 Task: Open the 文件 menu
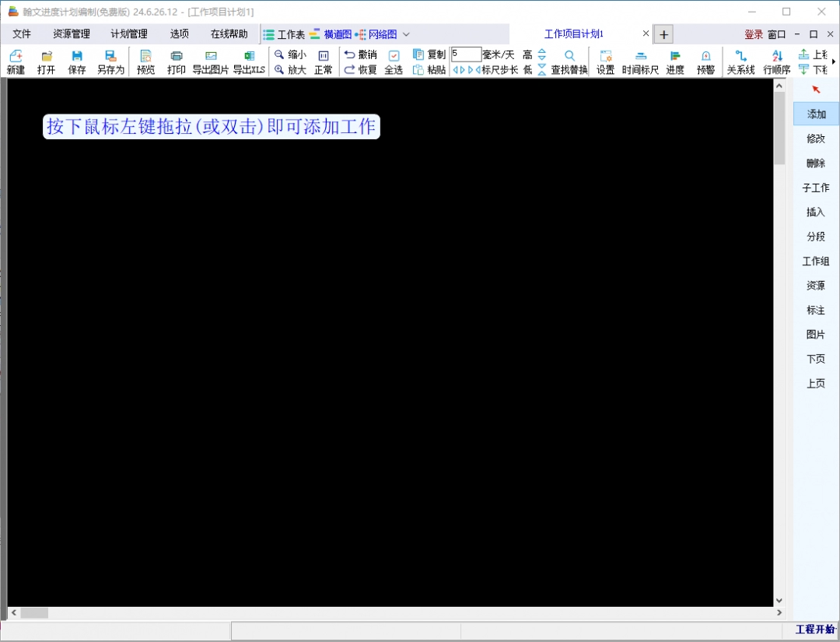pyautogui.click(x=22, y=33)
